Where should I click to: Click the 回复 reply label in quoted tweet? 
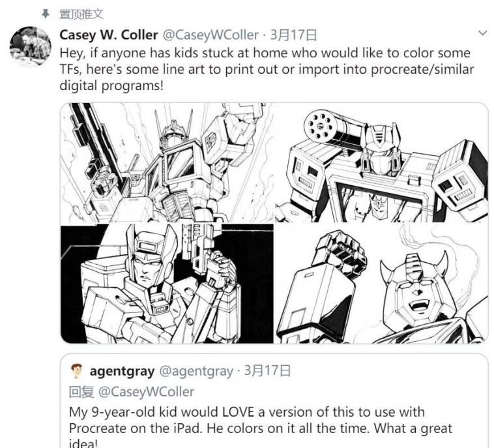pyautogui.click(x=82, y=391)
